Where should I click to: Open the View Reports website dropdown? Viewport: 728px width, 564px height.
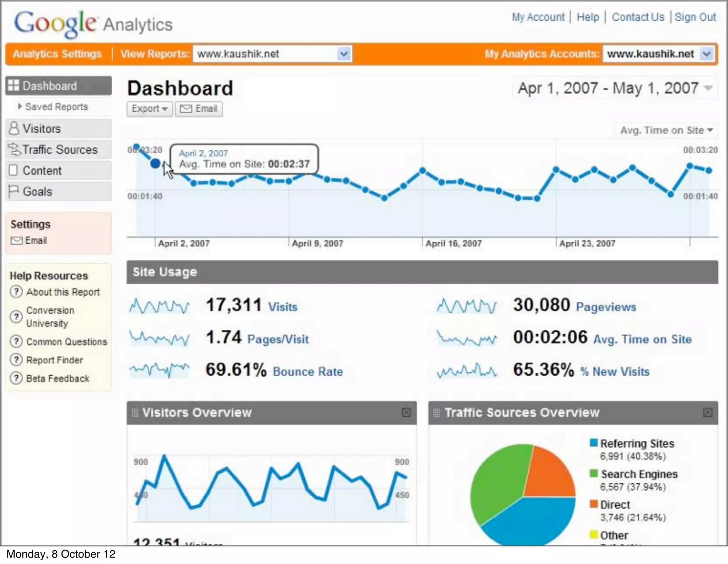pyautogui.click(x=343, y=54)
